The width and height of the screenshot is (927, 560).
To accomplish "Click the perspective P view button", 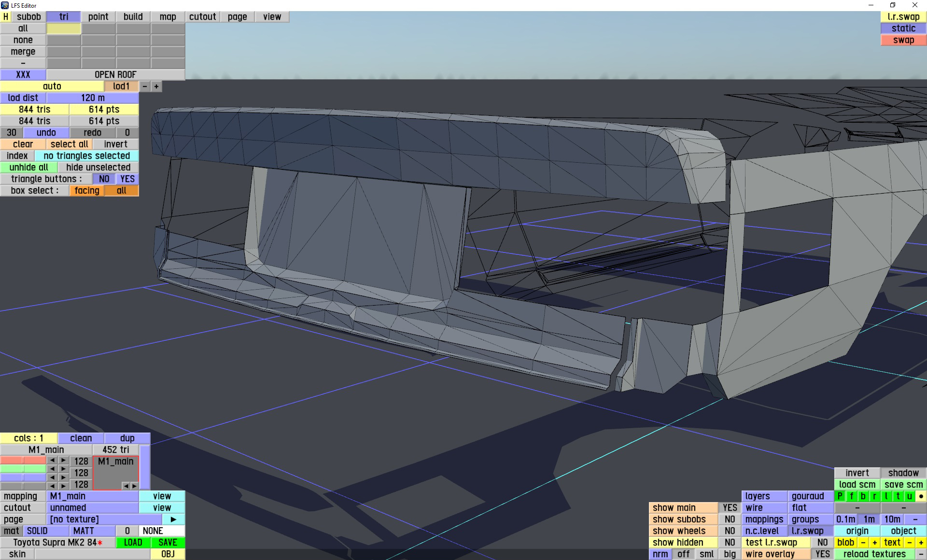I will 840,496.
